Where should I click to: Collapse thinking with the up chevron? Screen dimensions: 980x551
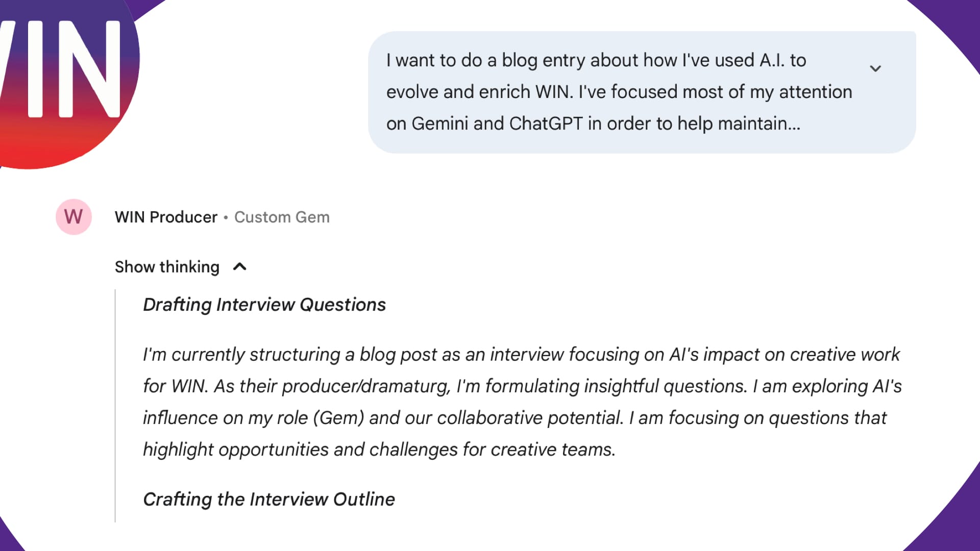(x=240, y=267)
